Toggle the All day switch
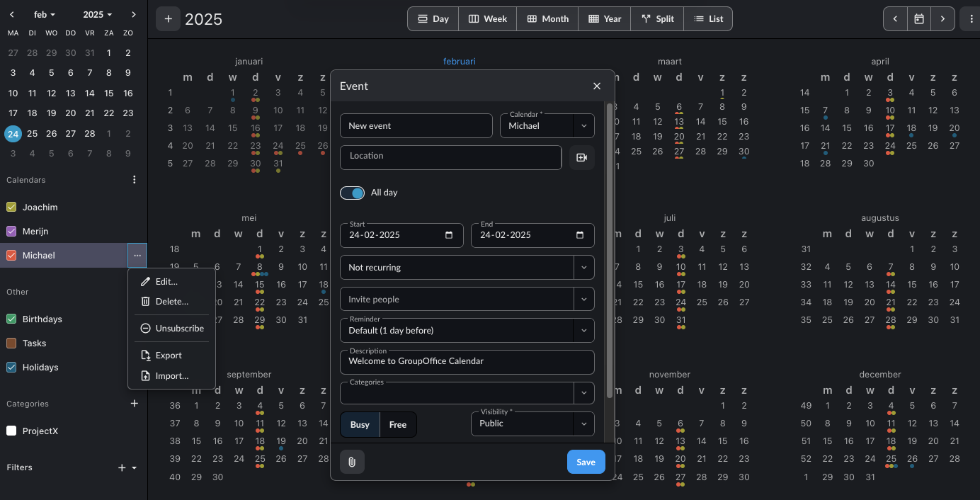Viewport: 980px width, 500px height. [352, 193]
